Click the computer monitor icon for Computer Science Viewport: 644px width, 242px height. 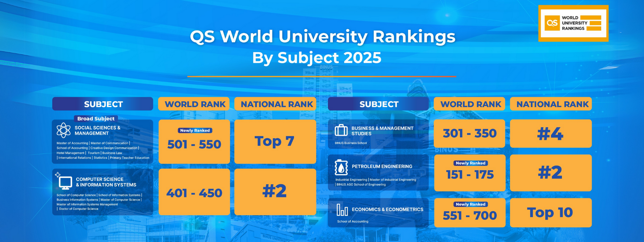coord(65,183)
